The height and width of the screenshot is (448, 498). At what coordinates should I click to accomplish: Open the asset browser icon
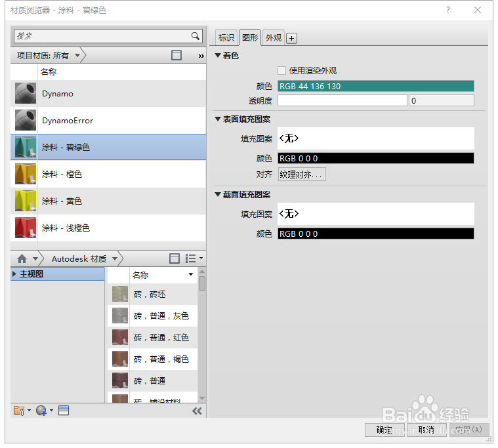point(64,411)
